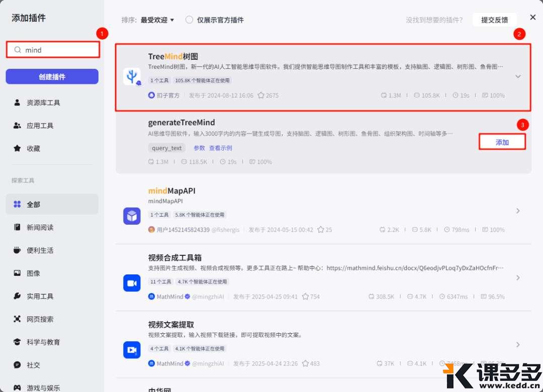Click the 收藏 star icon
The image size is (543, 392).
[17, 148]
